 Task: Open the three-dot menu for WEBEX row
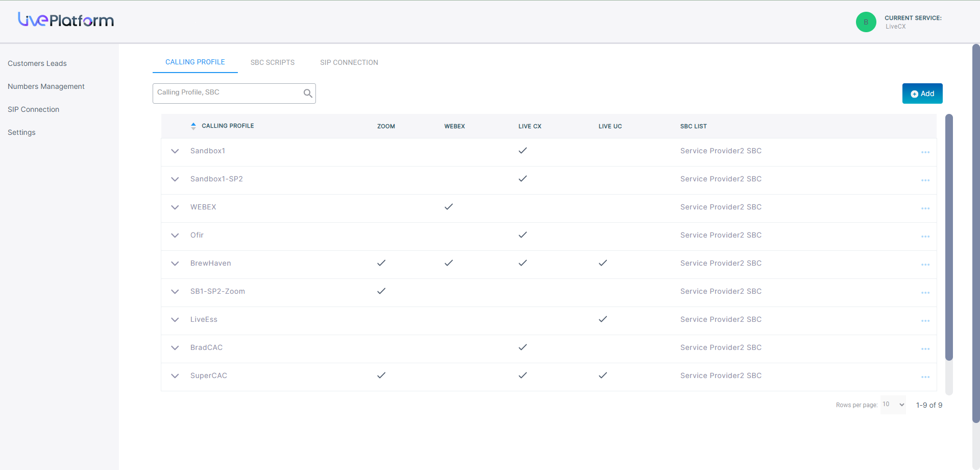pyautogui.click(x=925, y=208)
